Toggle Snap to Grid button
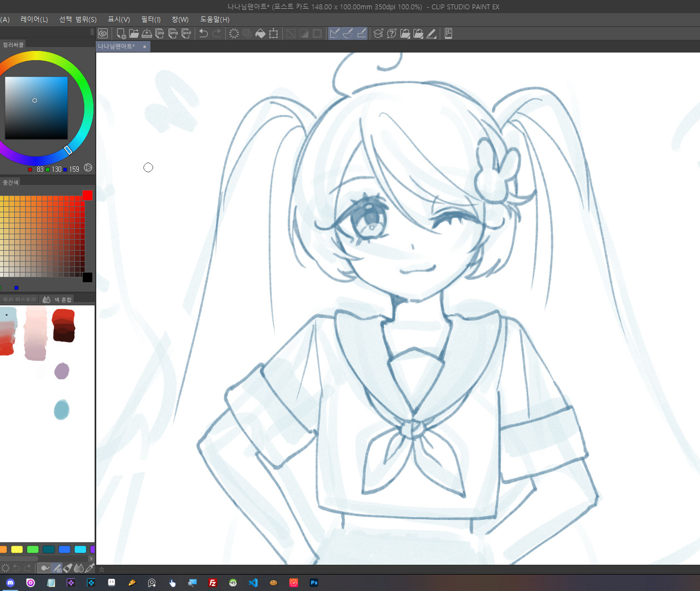 [x=361, y=33]
